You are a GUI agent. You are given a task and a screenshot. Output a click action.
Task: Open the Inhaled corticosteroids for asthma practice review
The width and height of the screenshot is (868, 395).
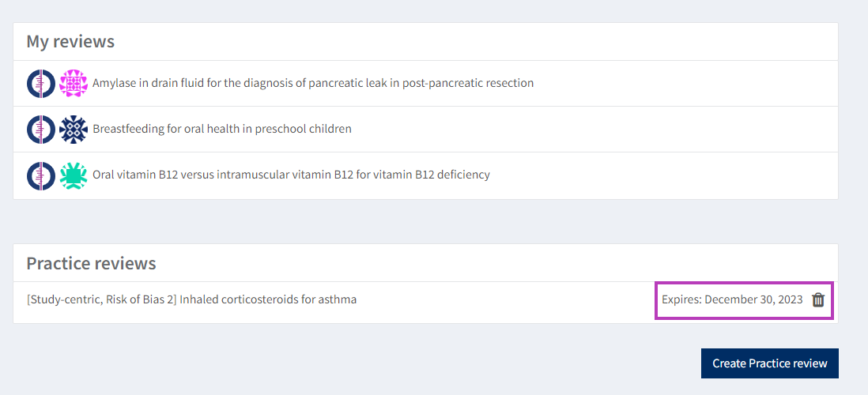(191, 299)
